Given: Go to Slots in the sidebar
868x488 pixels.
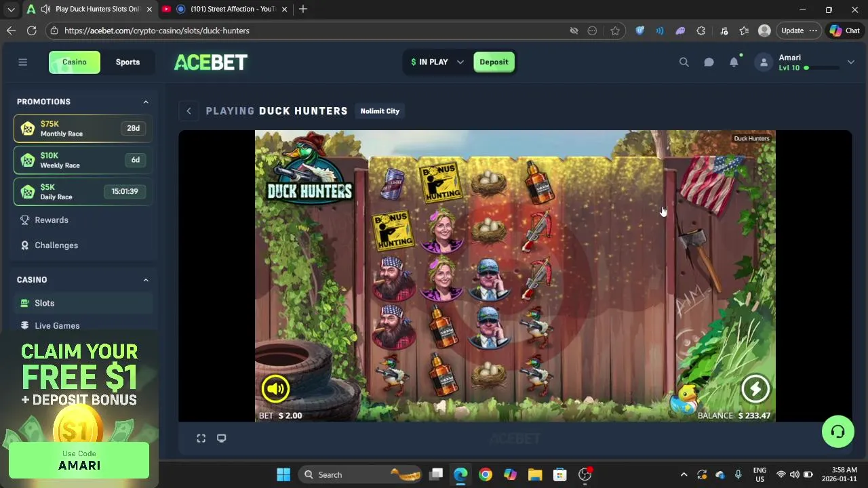Looking at the screenshot, I should tap(83, 303).
